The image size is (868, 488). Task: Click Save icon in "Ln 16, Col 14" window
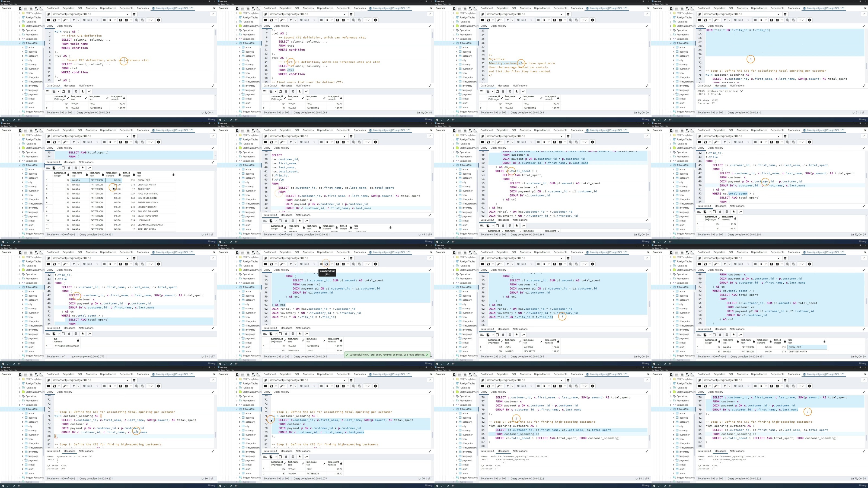coord(271,20)
